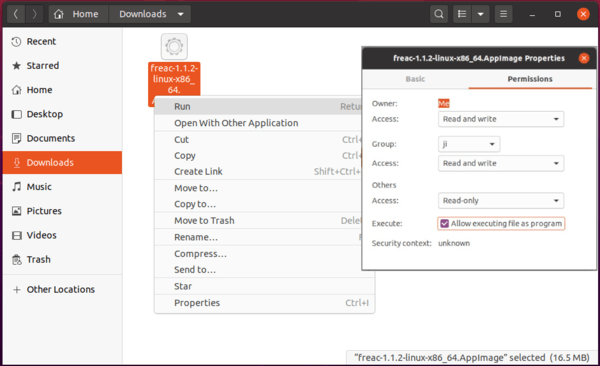Image resolution: width=600 pixels, height=366 pixels.
Task: Choose Move to… in the context menu
Action: coord(258,188)
